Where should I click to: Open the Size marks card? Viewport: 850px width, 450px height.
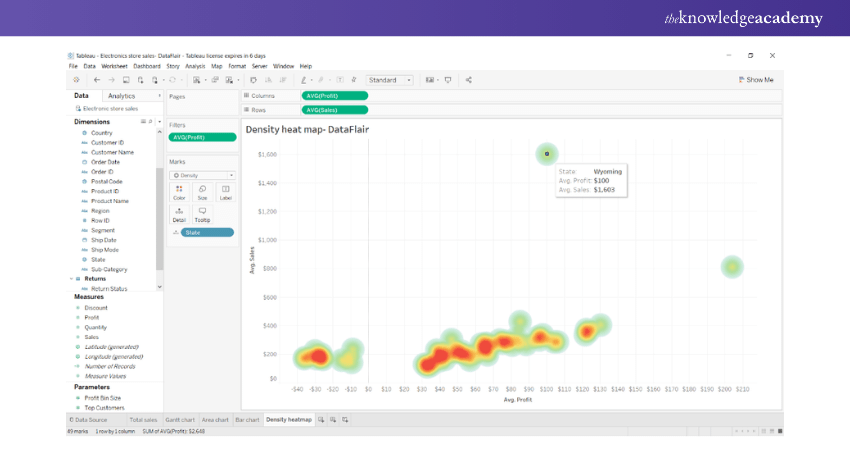(x=201, y=191)
